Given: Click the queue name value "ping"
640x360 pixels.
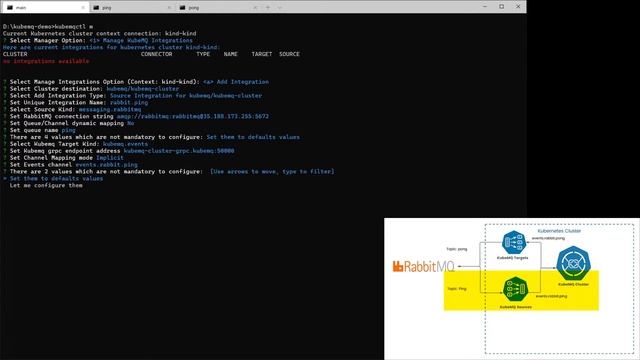Looking at the screenshot, I should [68, 130].
